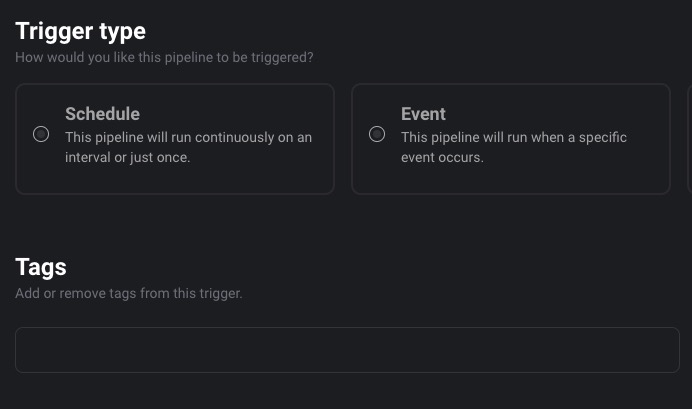Click the "Event" card title
This screenshot has width=692, height=409.
pyautogui.click(x=423, y=114)
